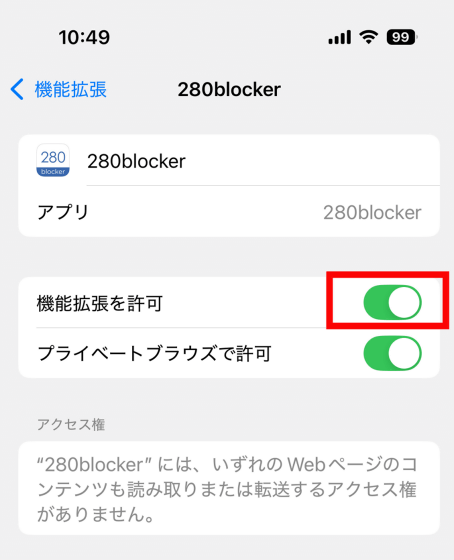This screenshot has width=454, height=560.
Task: Turn off プライベートブラウズで許可 switch
Action: (x=393, y=353)
